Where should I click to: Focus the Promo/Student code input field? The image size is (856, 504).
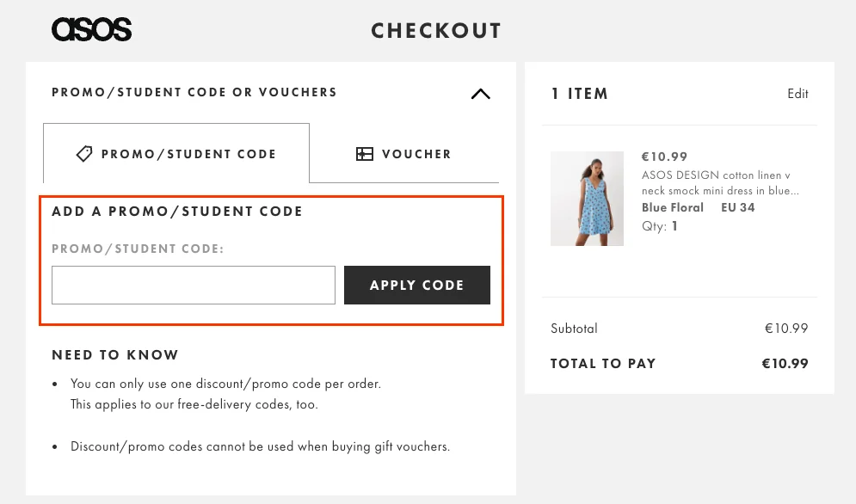(x=194, y=285)
